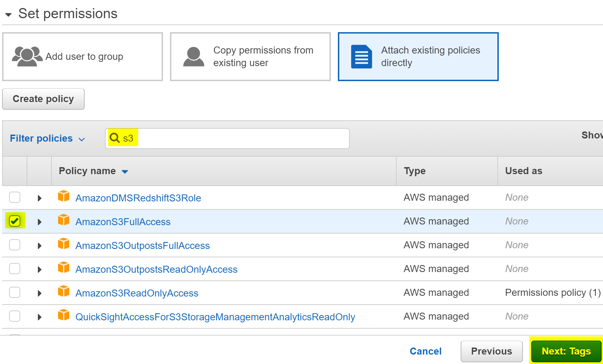Collapse the Set permissions section
Viewport: 603px width, 364px height.
[x=8, y=14]
